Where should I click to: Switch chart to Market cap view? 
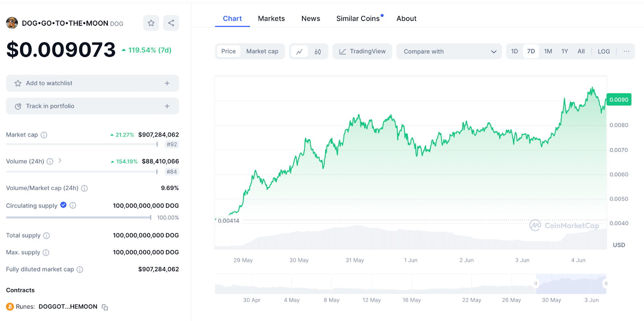click(262, 51)
